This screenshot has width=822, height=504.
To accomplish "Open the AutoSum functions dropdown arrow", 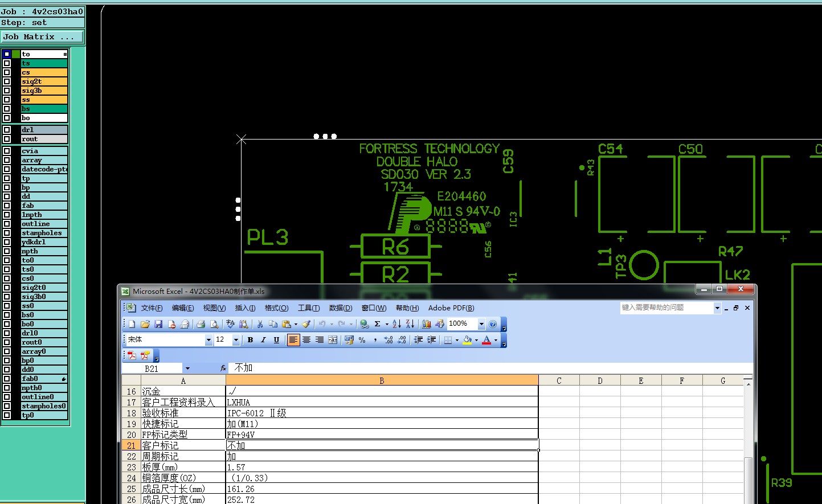I will tap(387, 324).
